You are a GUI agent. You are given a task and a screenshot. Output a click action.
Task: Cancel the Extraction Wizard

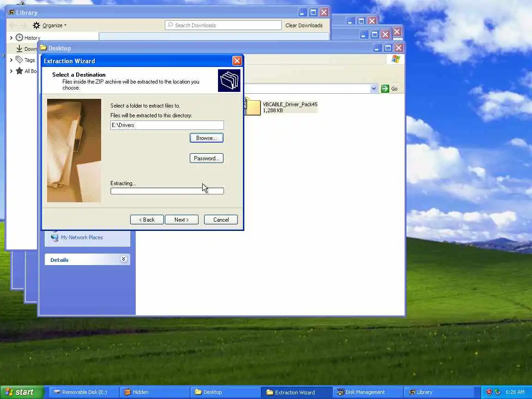pyautogui.click(x=221, y=220)
